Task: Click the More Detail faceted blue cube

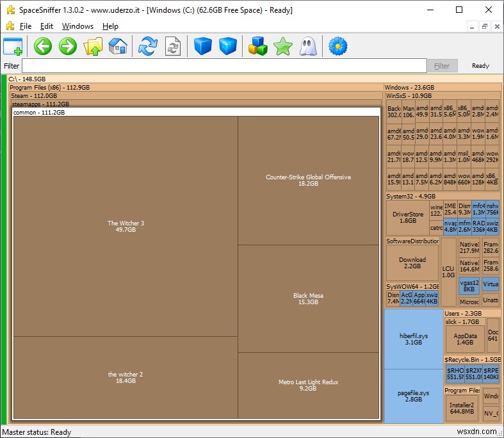Action: point(228,46)
